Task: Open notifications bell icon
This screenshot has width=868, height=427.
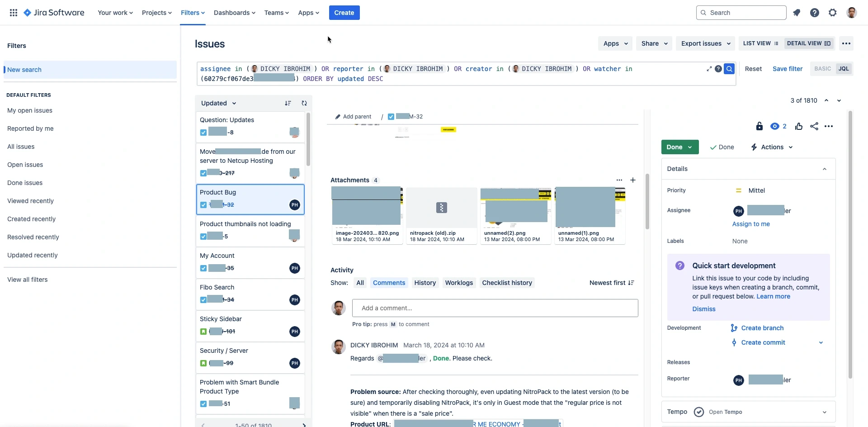Action: [x=797, y=13]
